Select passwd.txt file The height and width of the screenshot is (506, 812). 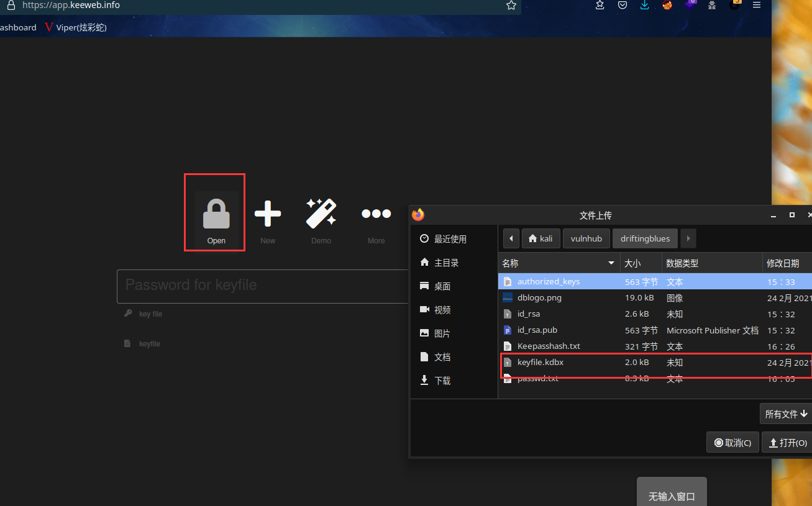click(655, 378)
